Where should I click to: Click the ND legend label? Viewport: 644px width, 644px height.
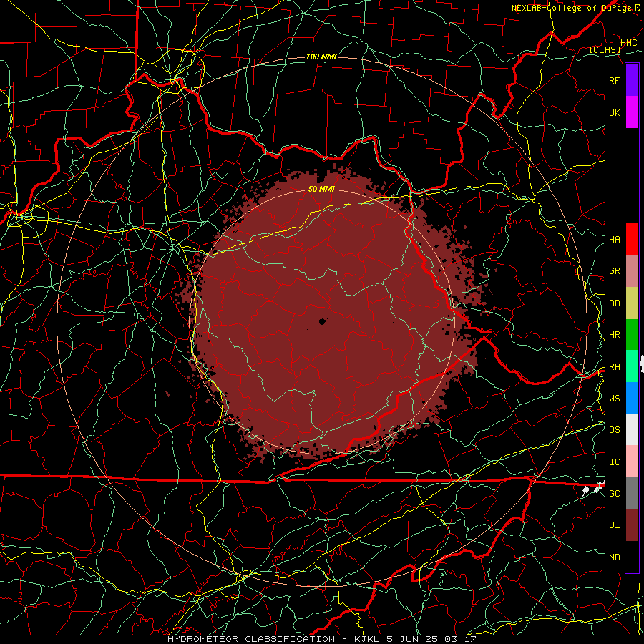tap(614, 557)
